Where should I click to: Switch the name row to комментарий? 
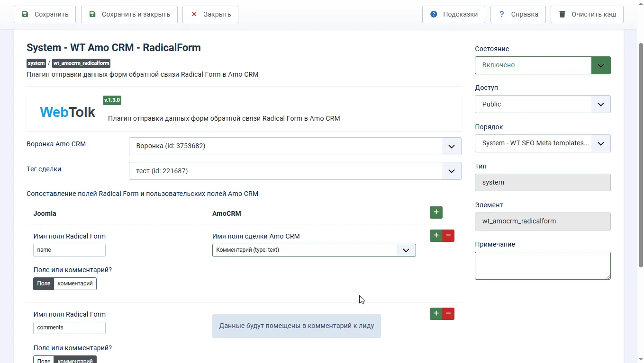[75, 283]
